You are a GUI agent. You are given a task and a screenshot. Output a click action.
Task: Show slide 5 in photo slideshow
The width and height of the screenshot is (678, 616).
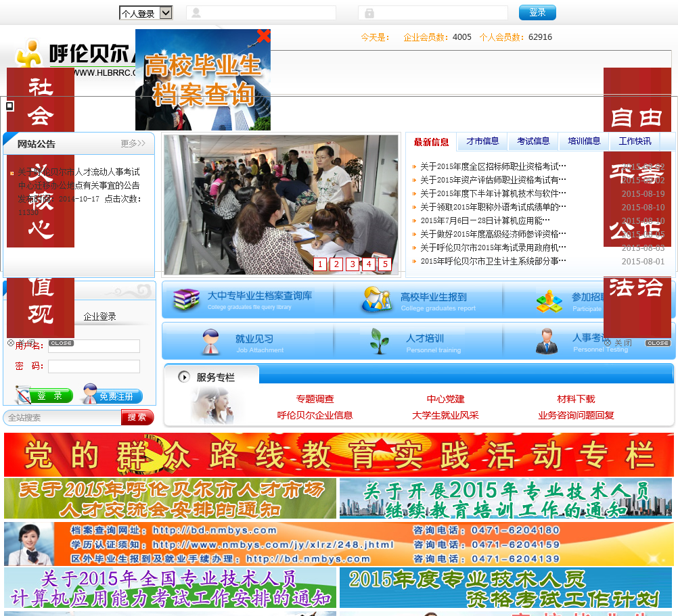click(385, 264)
